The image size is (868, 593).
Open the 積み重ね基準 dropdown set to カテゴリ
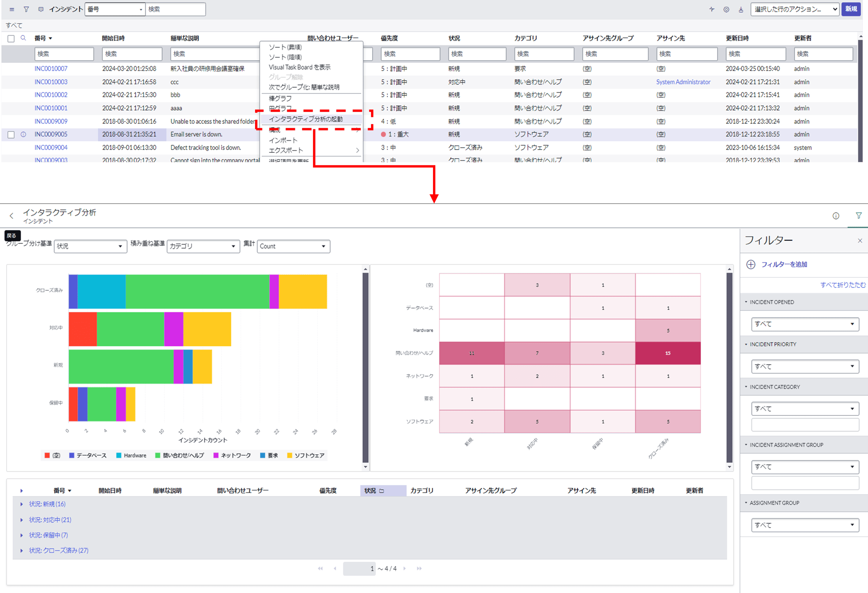pyautogui.click(x=203, y=246)
